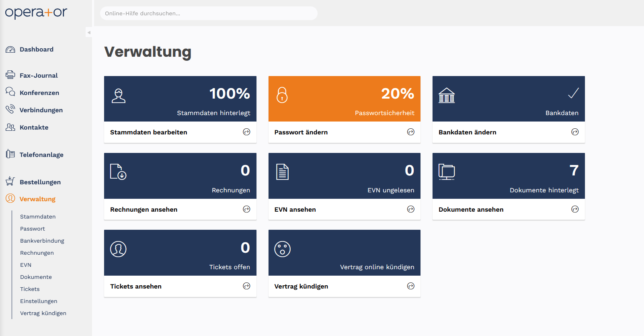Click the Verbindungen phone icon

tap(10, 109)
